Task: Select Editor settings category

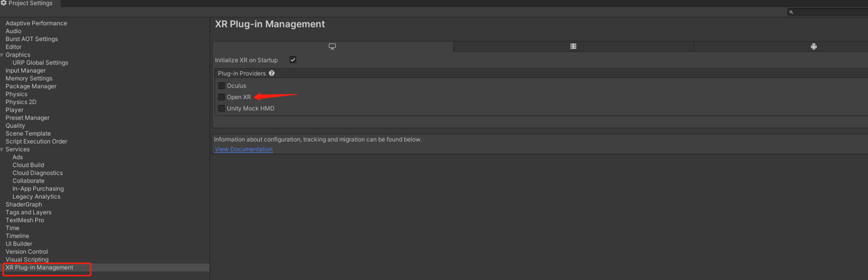Action: click(x=13, y=47)
